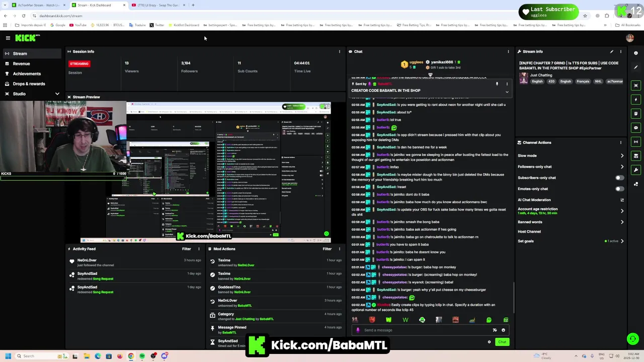
Task: Click text formatting icon in message box
Action: pyautogui.click(x=495, y=330)
